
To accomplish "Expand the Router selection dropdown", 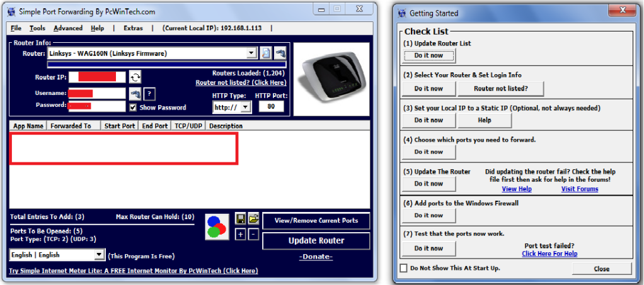I will tap(252, 53).
